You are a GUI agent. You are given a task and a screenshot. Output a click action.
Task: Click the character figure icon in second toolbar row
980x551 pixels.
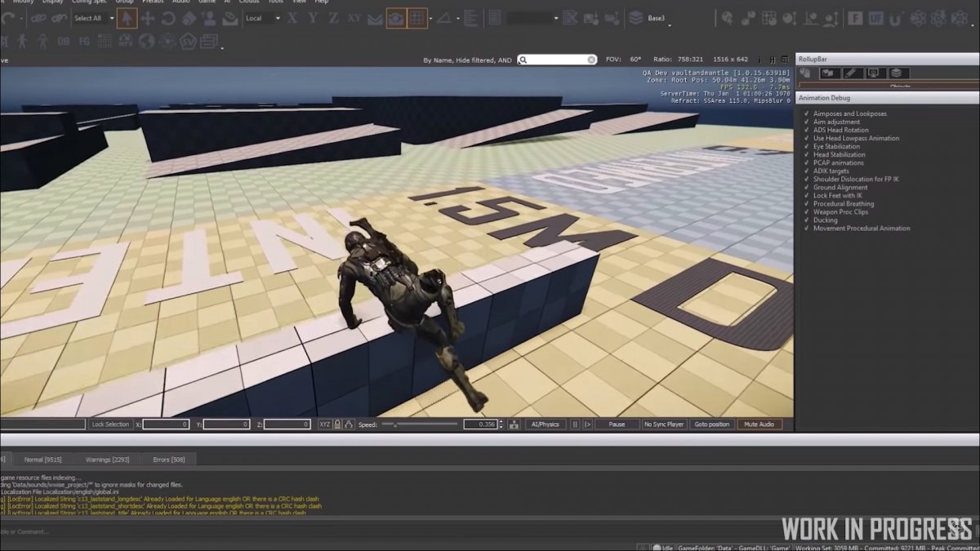(21, 41)
